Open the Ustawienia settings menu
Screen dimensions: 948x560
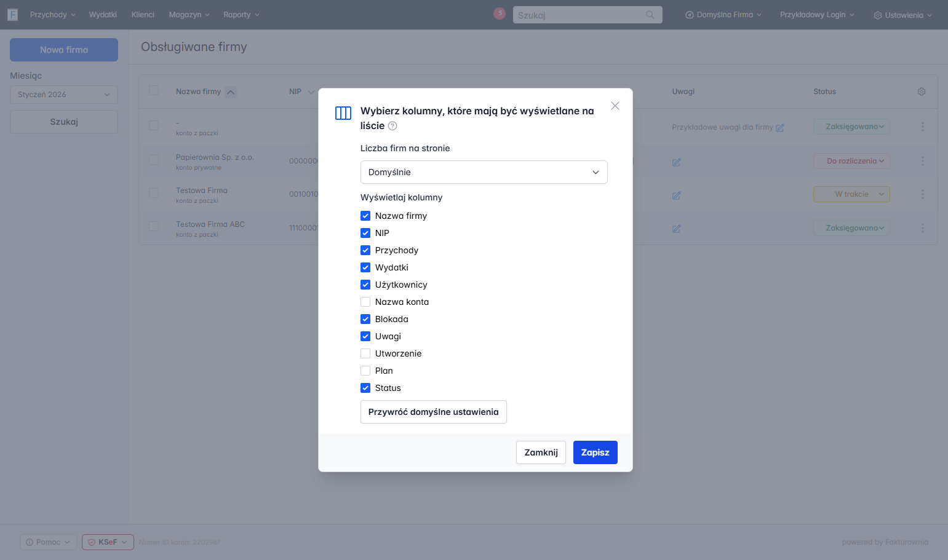click(x=903, y=15)
